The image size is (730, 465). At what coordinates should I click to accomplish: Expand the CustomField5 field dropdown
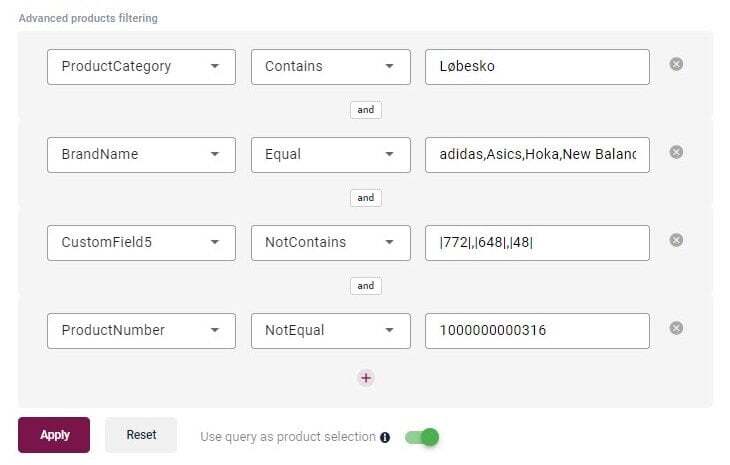click(141, 243)
